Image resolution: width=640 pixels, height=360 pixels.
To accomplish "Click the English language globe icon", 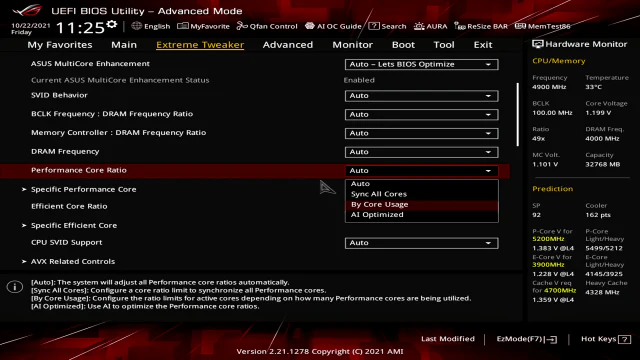I will click(136, 26).
